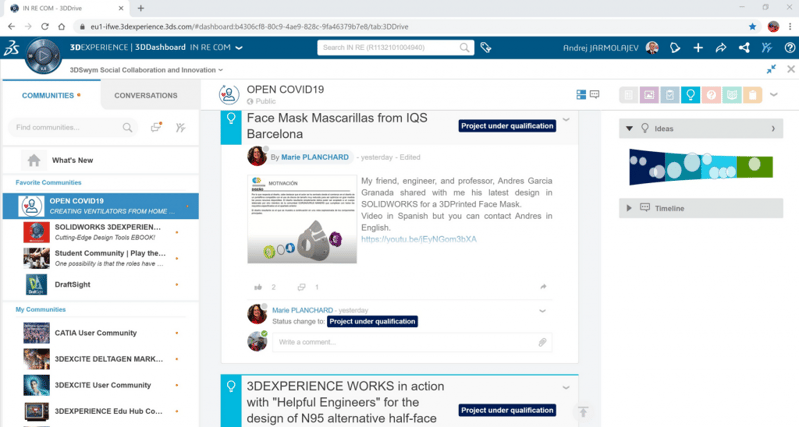Toggle the ideas light bulb filter

tap(690, 95)
